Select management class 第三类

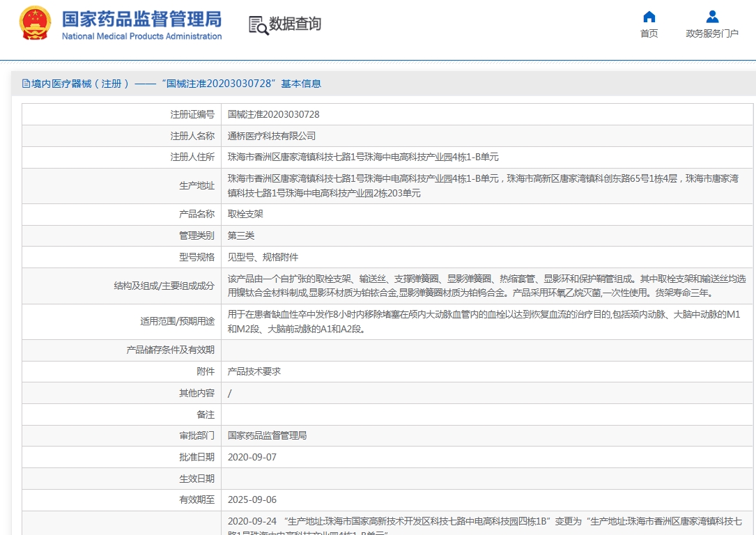(241, 235)
